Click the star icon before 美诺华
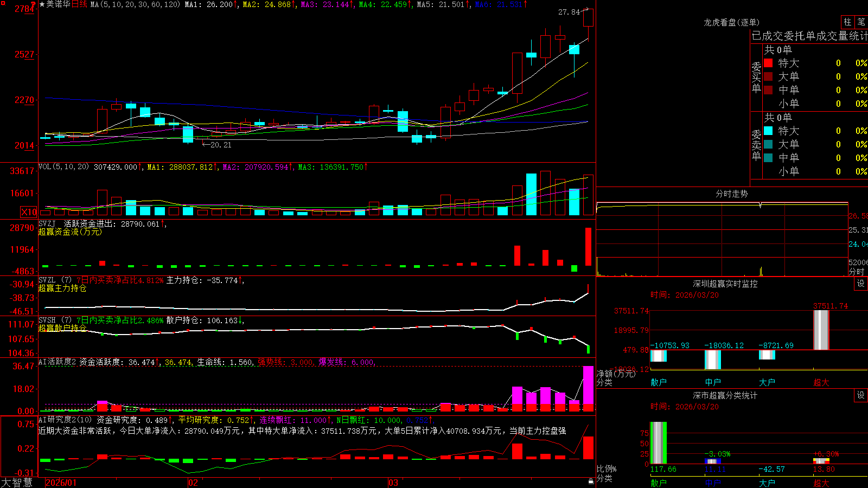The width and height of the screenshot is (868, 488). click(x=42, y=4)
